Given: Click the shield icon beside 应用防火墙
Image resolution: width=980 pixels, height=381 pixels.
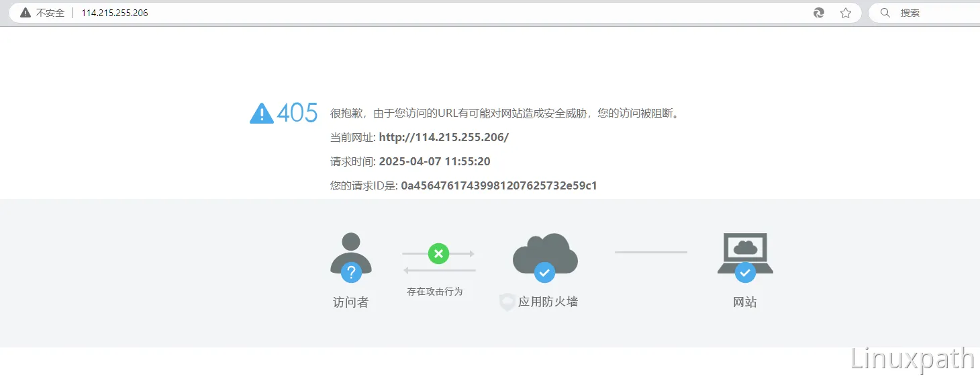Looking at the screenshot, I should pos(507,302).
